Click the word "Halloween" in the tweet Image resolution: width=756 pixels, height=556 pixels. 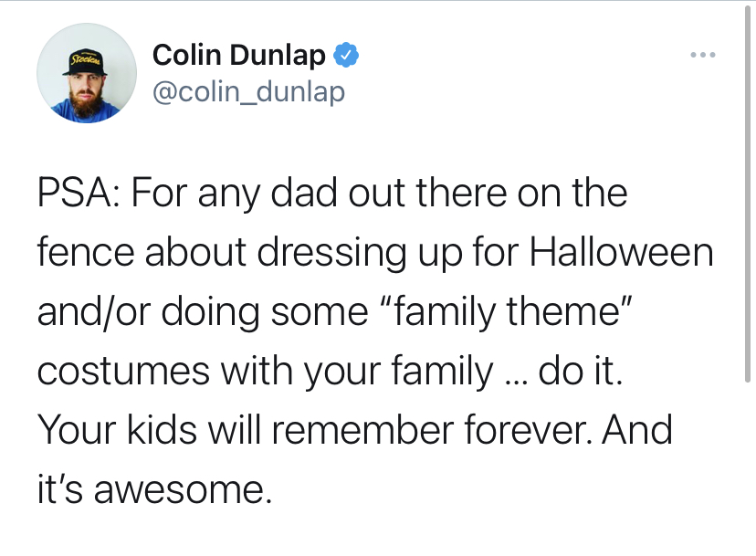pos(621,253)
